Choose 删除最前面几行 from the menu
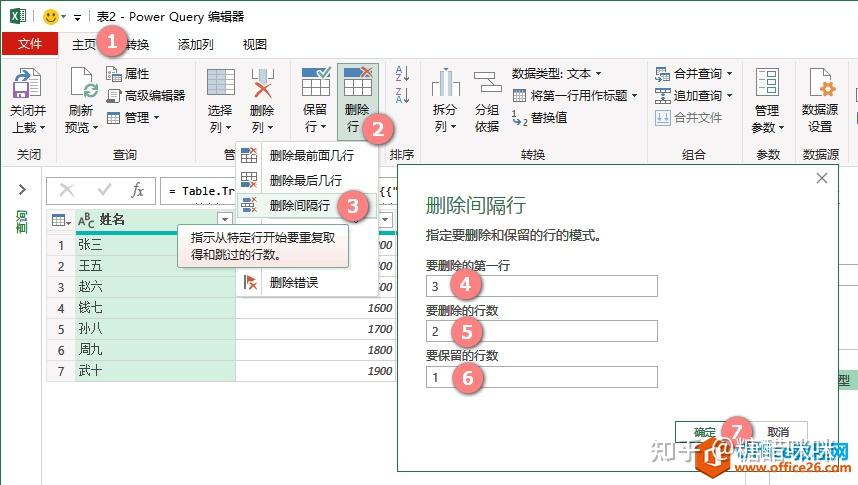858x485 pixels. 307,155
